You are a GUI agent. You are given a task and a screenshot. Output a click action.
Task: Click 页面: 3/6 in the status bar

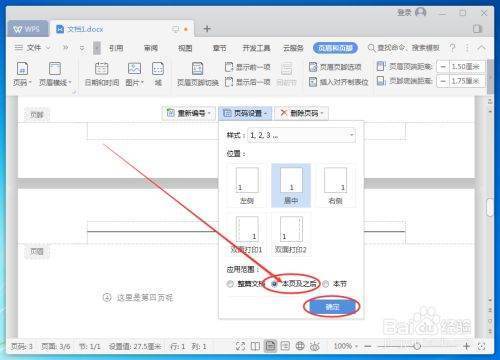pos(55,346)
